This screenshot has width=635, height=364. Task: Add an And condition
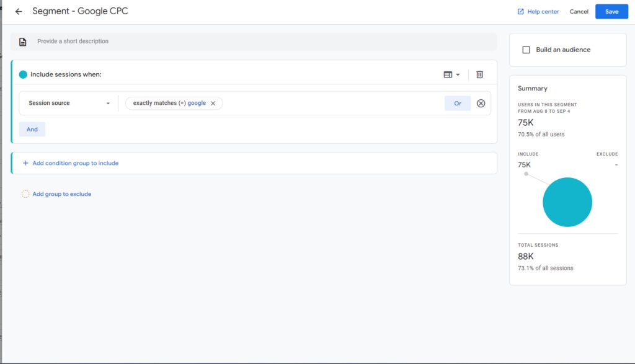click(32, 129)
